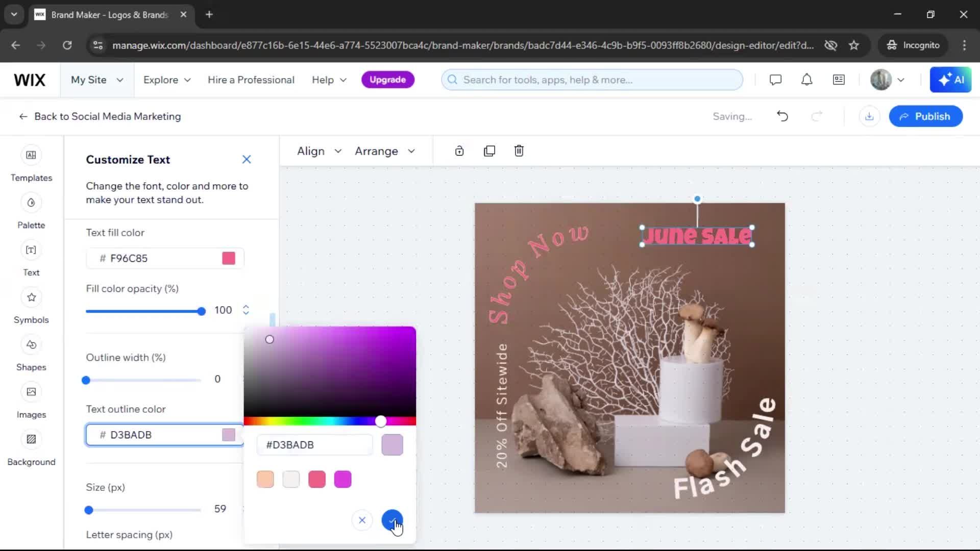The width and height of the screenshot is (980, 551).
Task: Click the Incognito indicator
Action: (x=913, y=45)
